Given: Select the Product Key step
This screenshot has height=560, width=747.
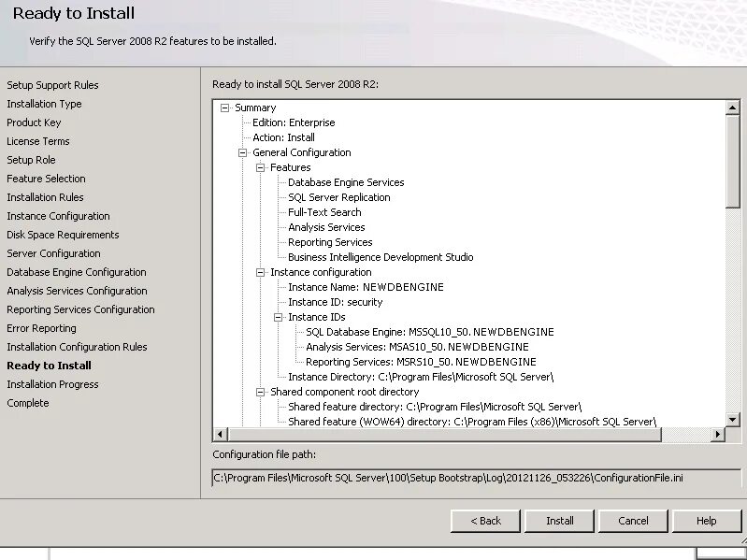Looking at the screenshot, I should pyautogui.click(x=34, y=122).
